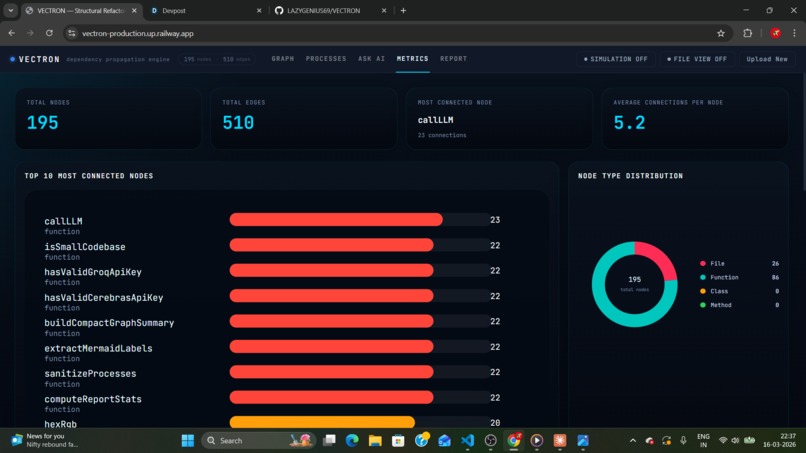
Task: Select the extractMermaidLabels row label
Action: 98,349
